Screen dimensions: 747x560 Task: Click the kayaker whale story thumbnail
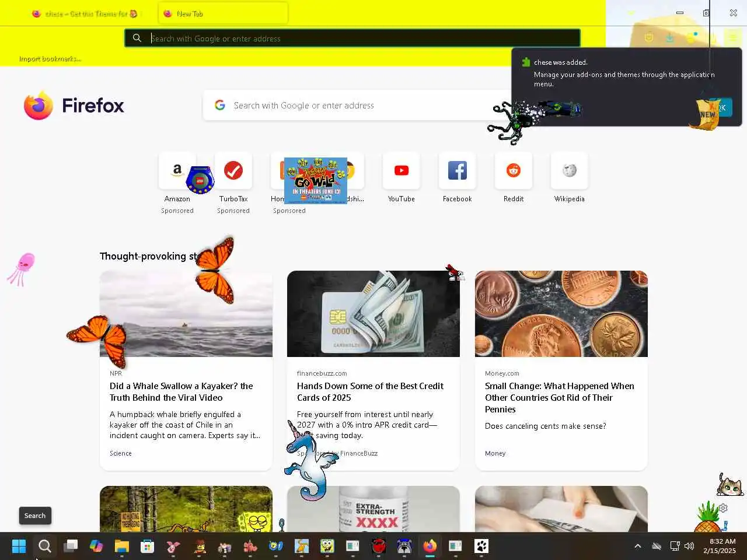coord(186,314)
